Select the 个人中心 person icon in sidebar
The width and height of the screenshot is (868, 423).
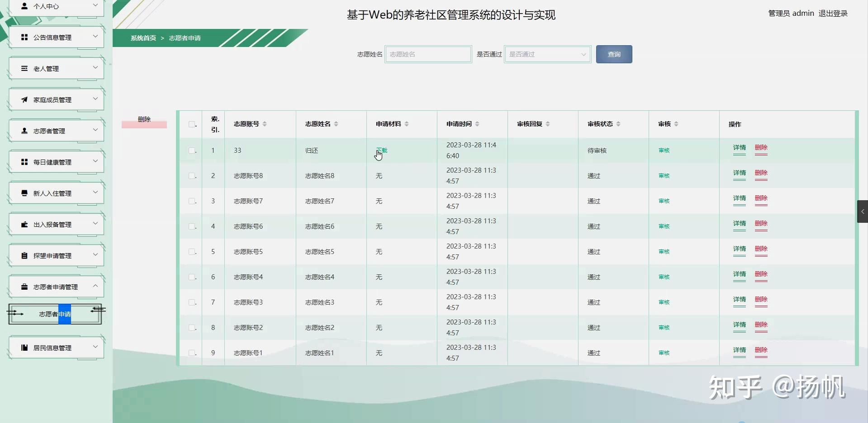click(x=24, y=6)
